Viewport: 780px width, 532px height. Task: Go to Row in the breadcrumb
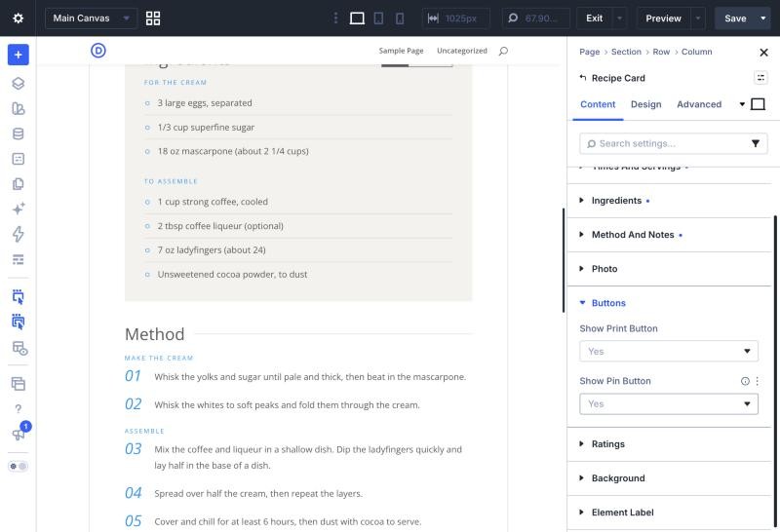[661, 52]
